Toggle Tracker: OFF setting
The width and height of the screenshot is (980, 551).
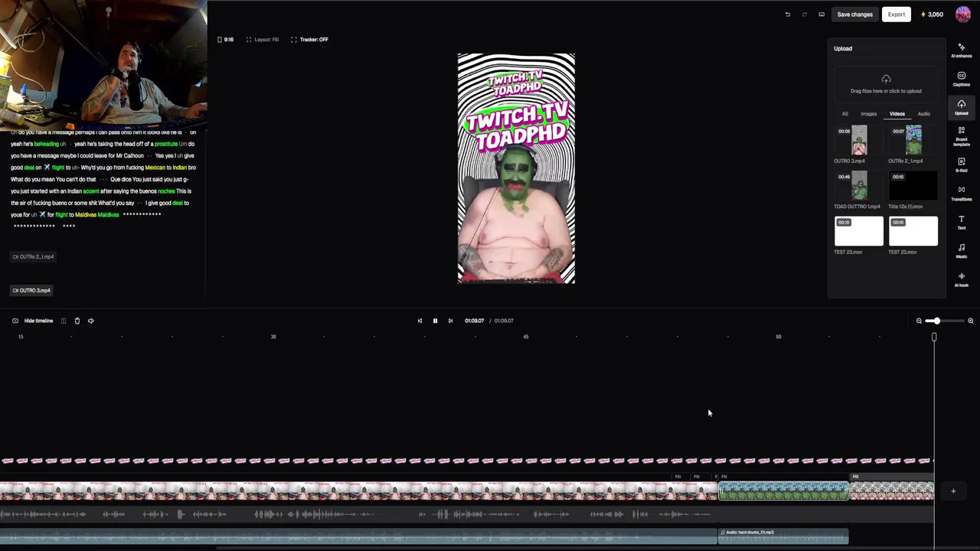(x=309, y=40)
